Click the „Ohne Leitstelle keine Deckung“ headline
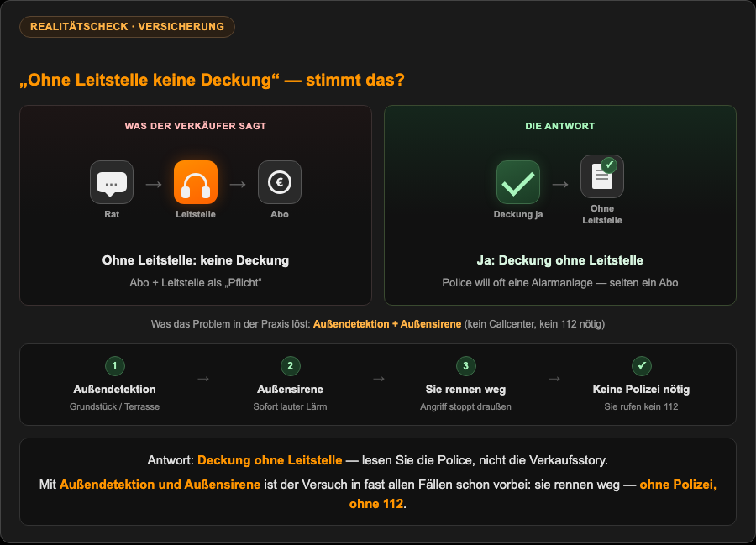The height and width of the screenshot is (545, 756). 213,80
